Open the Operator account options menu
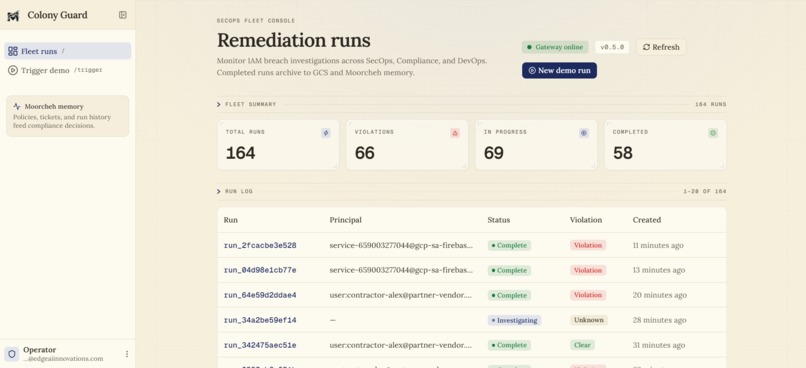806x368 pixels. [x=127, y=354]
